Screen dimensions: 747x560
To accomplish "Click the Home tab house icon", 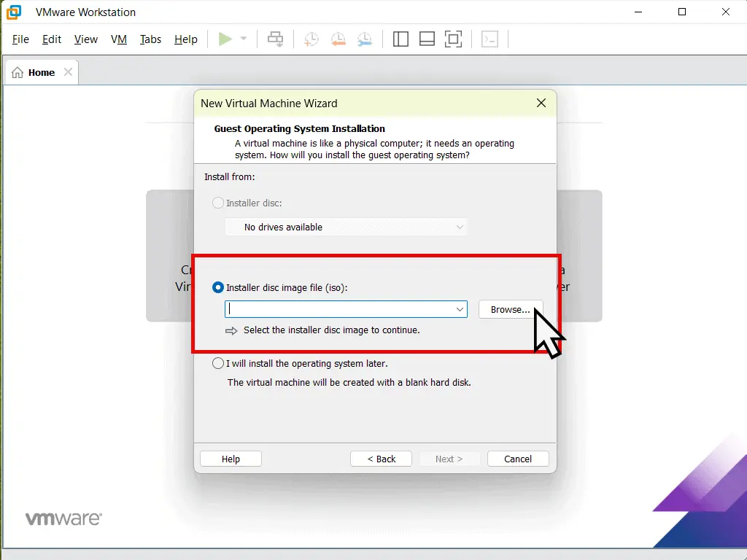I will point(18,72).
